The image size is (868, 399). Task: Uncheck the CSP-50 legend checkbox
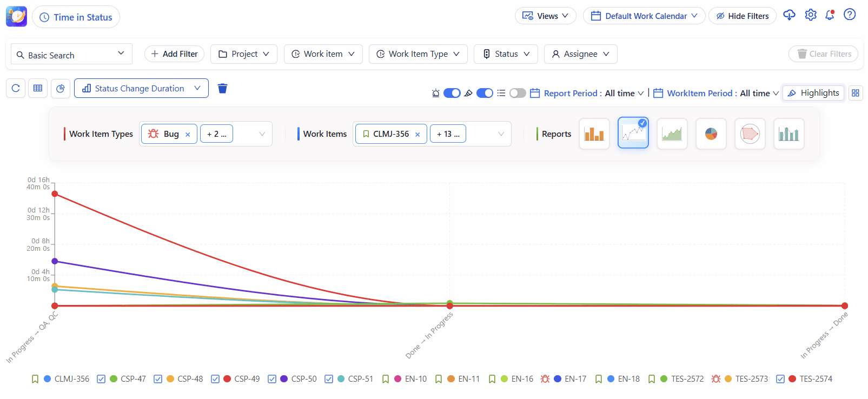point(272,379)
